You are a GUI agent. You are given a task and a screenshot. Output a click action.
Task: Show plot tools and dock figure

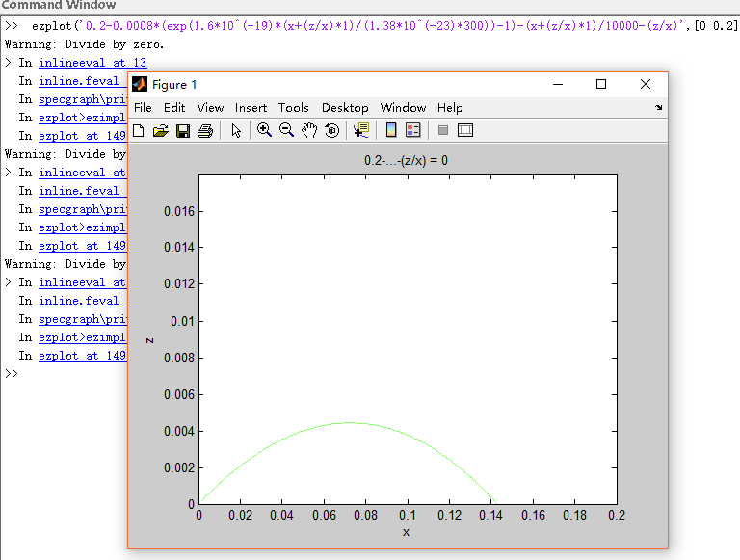[x=465, y=130]
